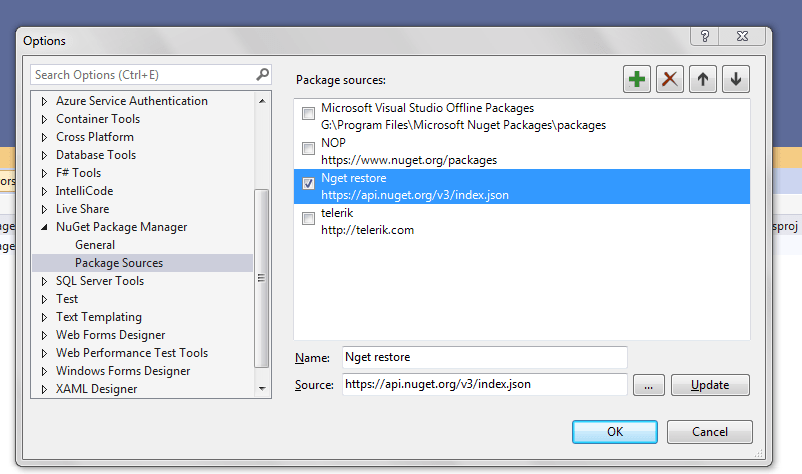Screen dimensions: 802x474
Task: Click the red X remove source icon
Action: click(x=670, y=80)
